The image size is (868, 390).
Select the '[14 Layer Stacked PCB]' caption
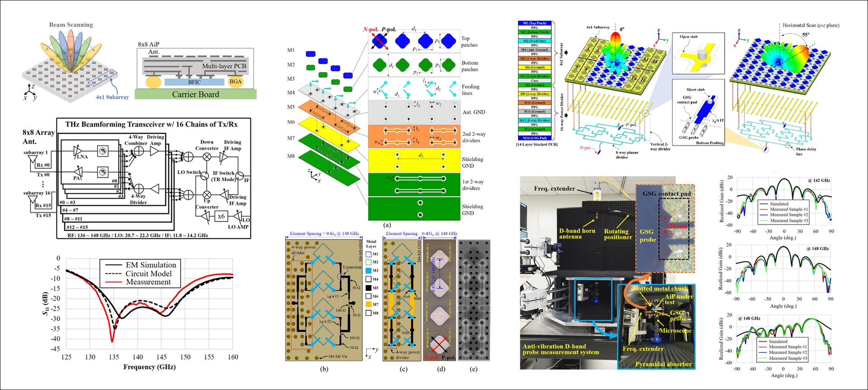tap(536, 144)
